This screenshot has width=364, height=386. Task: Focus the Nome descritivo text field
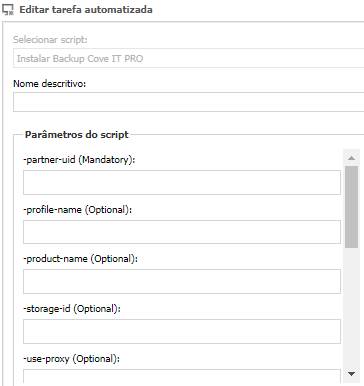coord(188,102)
